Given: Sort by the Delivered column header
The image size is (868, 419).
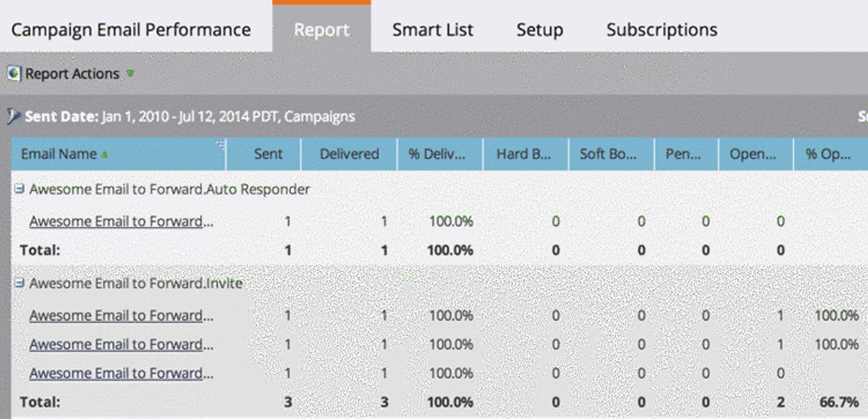Looking at the screenshot, I should point(349,154).
